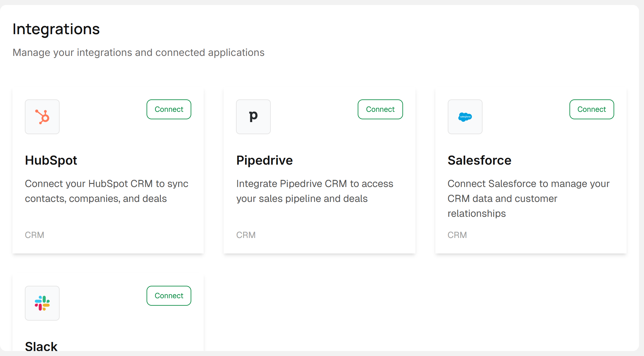This screenshot has height=356, width=644.
Task: Connect the Pipedrive integration
Action: point(380,109)
